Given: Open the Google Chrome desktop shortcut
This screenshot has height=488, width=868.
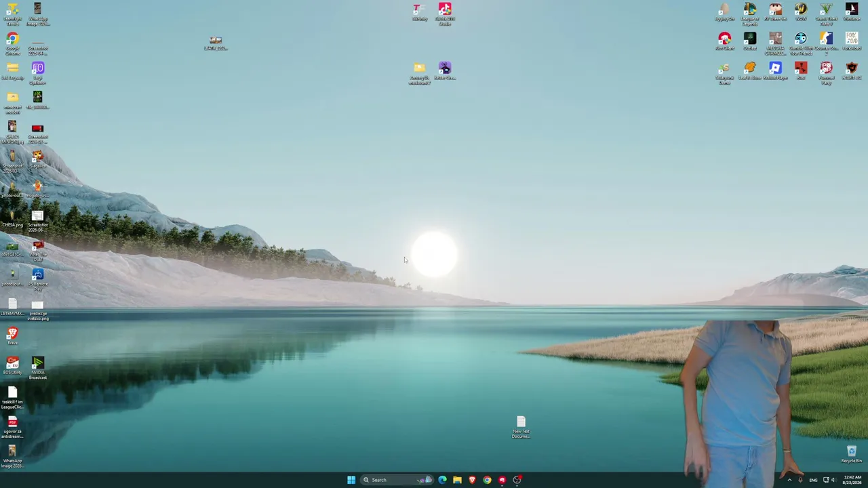Looking at the screenshot, I should click(x=12, y=43).
